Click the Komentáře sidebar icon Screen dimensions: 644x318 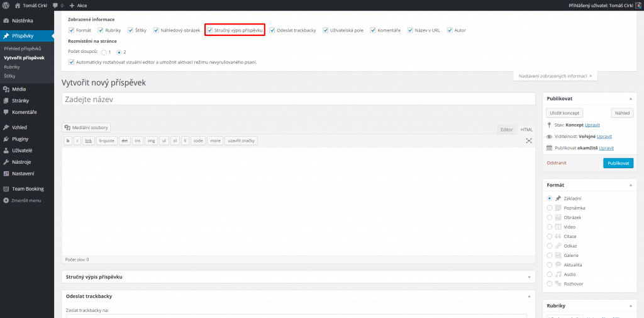(x=6, y=112)
